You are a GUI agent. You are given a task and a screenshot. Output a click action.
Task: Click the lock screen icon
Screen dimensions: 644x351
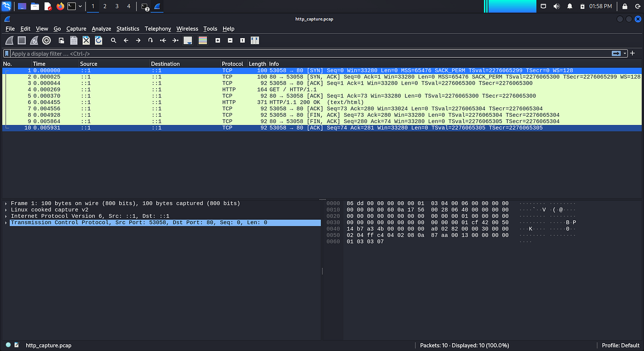[625, 6]
